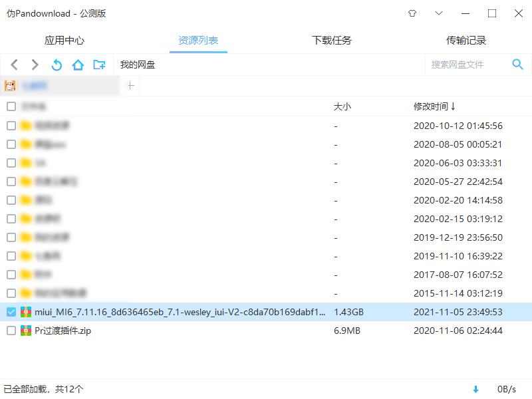
Task: Click the refresh icon to reload files
Action: 57,65
